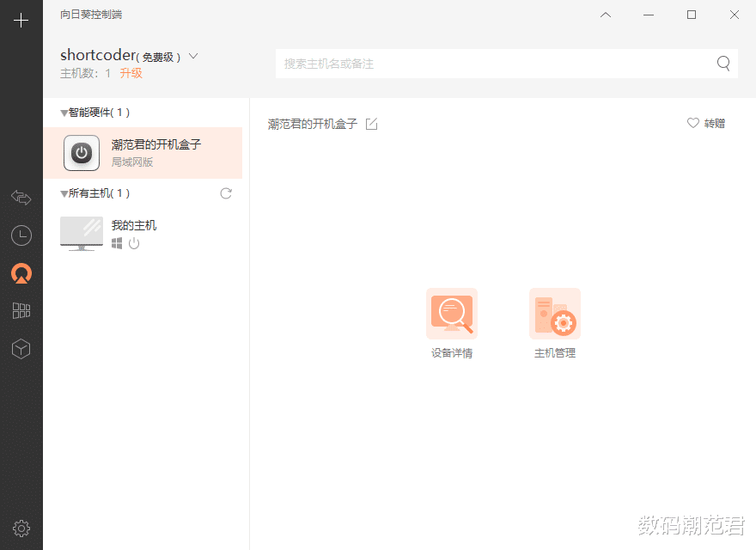Click the plus add icon in sidebar
The width and height of the screenshot is (756, 550).
tap(21, 21)
